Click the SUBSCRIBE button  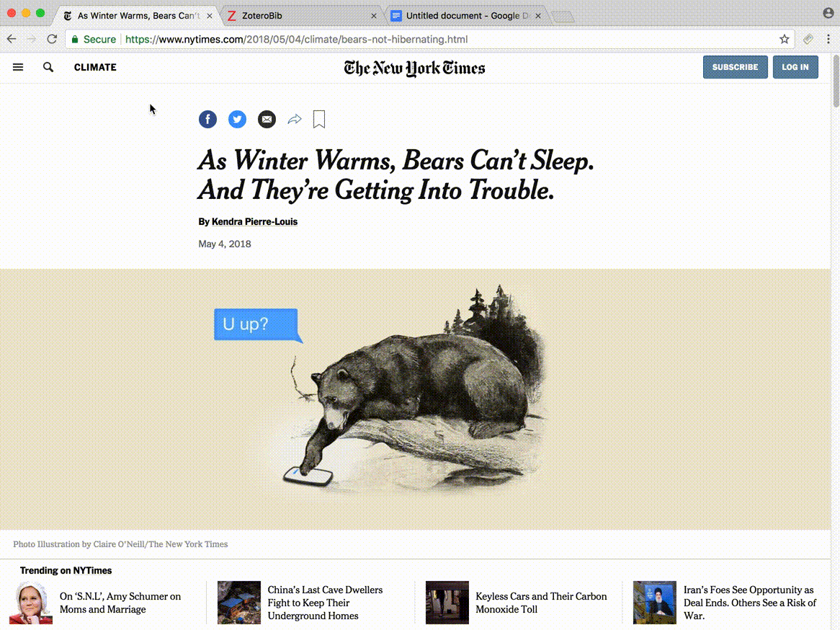[735, 67]
